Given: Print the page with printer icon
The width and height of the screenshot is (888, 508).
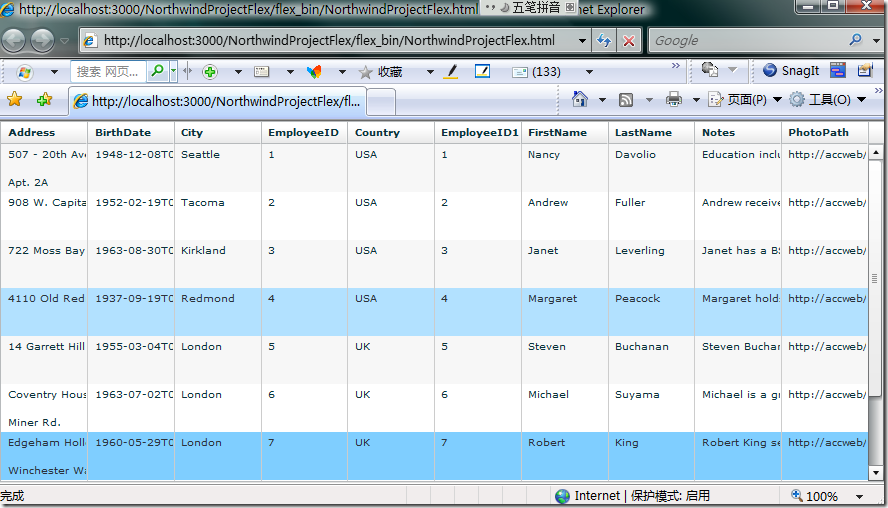Looking at the screenshot, I should click(673, 100).
